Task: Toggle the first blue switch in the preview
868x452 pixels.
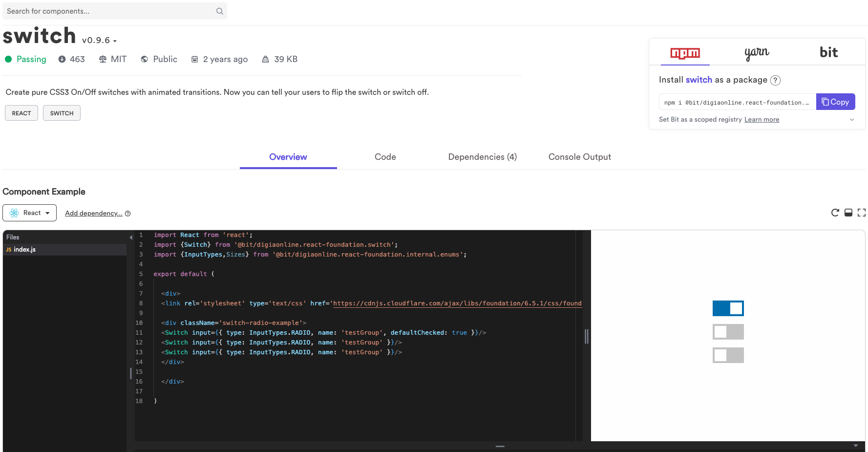Action: (728, 308)
